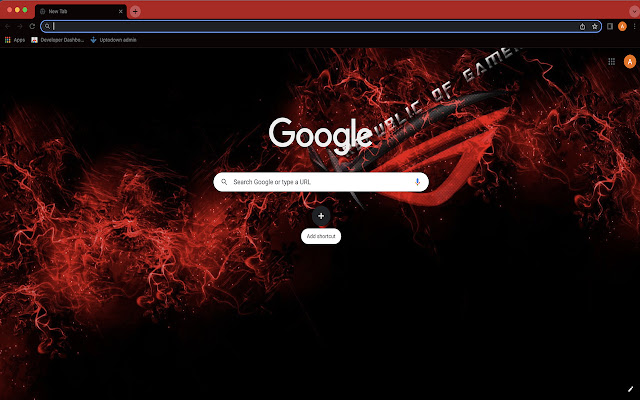This screenshot has width=640, height=400.
Task: Open the Google apps grid
Action: tap(611, 62)
